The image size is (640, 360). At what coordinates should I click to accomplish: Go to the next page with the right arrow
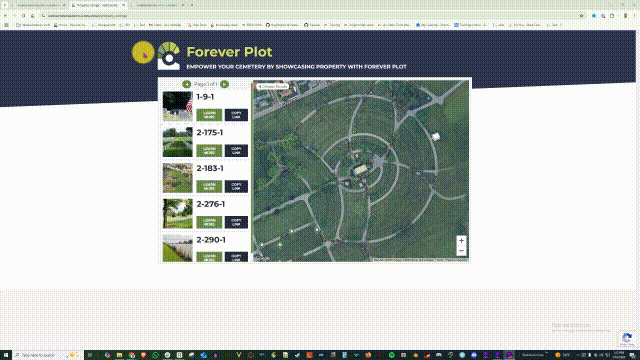pos(224,84)
